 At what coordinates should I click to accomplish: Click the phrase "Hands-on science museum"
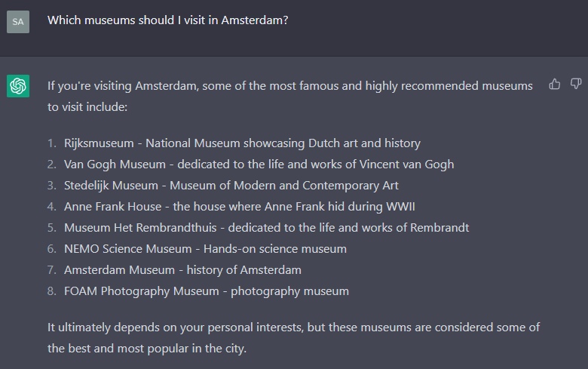pyautogui.click(x=288, y=248)
